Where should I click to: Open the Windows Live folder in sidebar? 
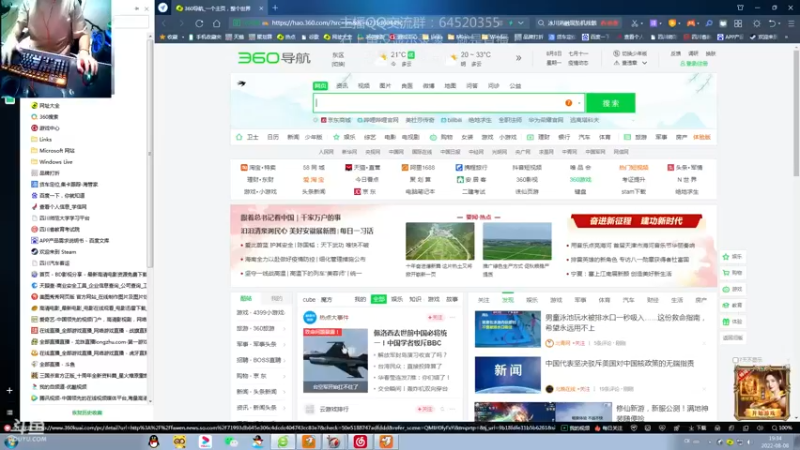[x=52, y=162]
